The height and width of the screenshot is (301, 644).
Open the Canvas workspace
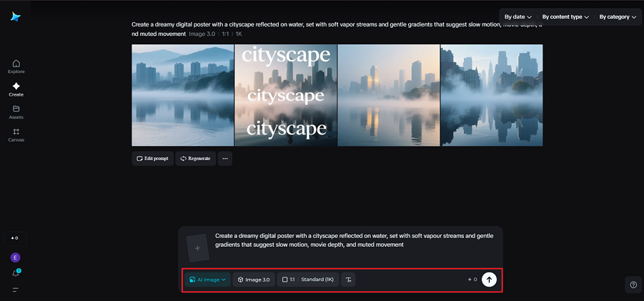[16, 134]
